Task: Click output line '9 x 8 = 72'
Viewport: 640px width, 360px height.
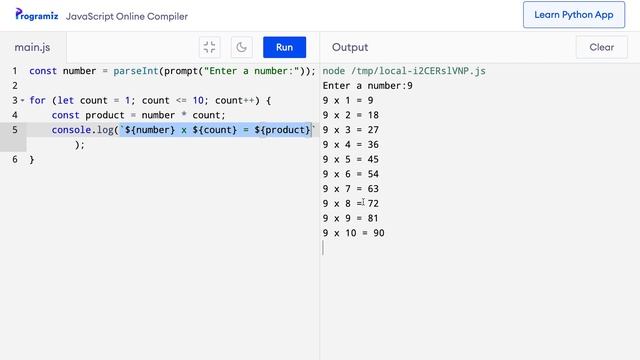Action: 351,203
